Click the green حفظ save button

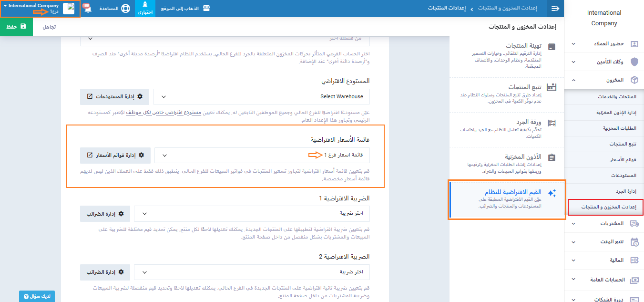pyautogui.click(x=17, y=27)
